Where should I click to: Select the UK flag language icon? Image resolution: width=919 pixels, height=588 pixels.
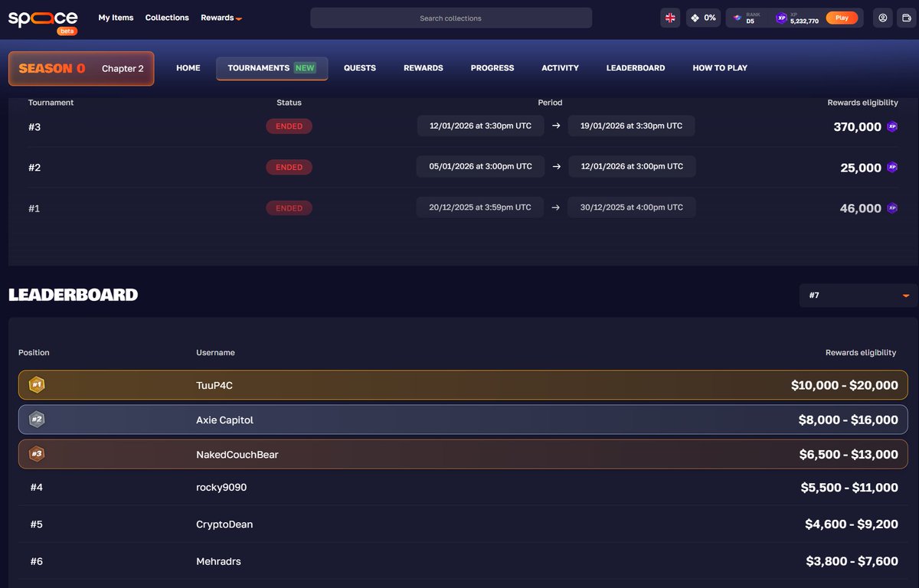coord(670,17)
